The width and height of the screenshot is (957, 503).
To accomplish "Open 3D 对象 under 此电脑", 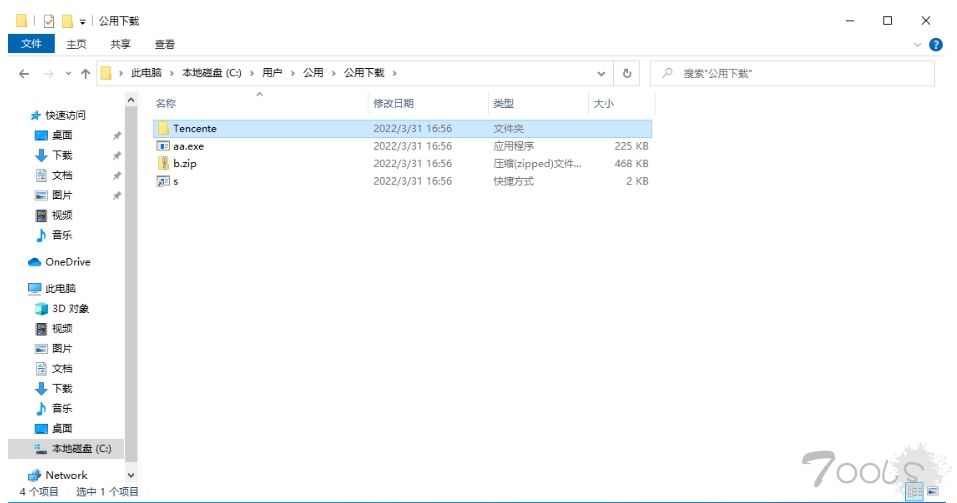I will point(70,308).
